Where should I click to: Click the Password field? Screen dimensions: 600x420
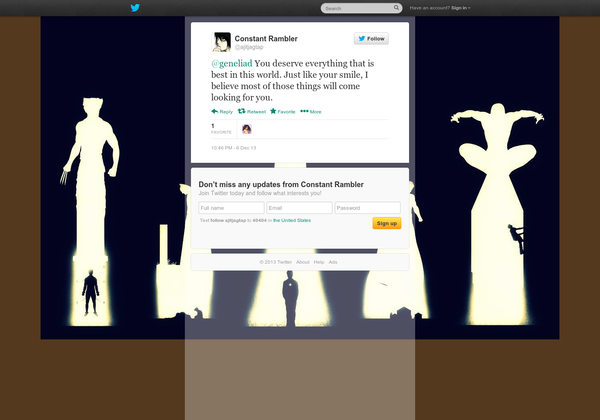[x=368, y=208]
